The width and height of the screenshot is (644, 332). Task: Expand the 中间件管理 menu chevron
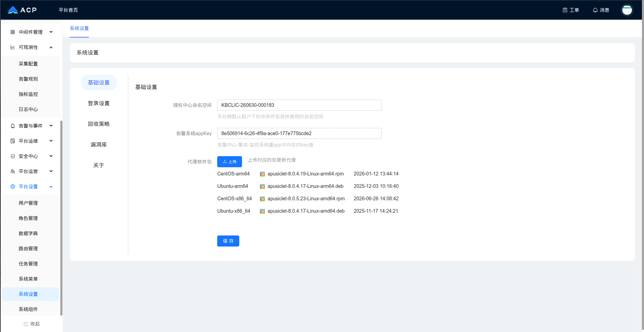tap(51, 32)
